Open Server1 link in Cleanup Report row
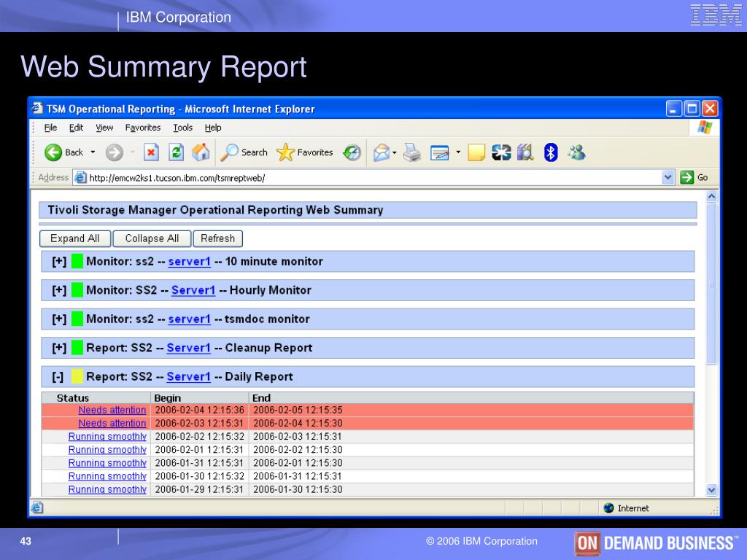Viewport: 747px width, 560px height. 188,348
